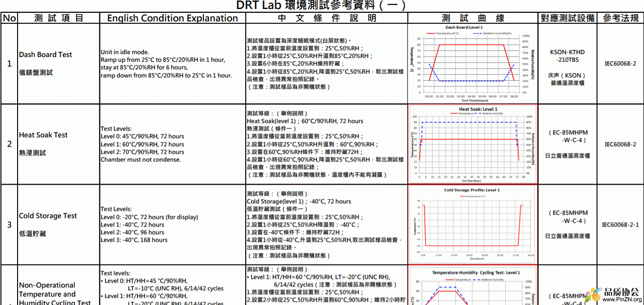This screenshot has height=305, width=644.
Task: Click the '測試曲線' column header
Action: click(x=472, y=18)
